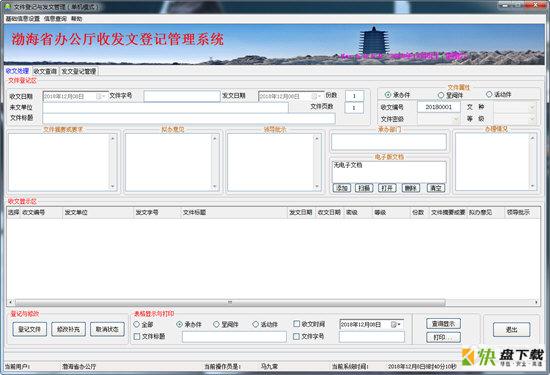Expand the bottom query date dropdown

399,324
